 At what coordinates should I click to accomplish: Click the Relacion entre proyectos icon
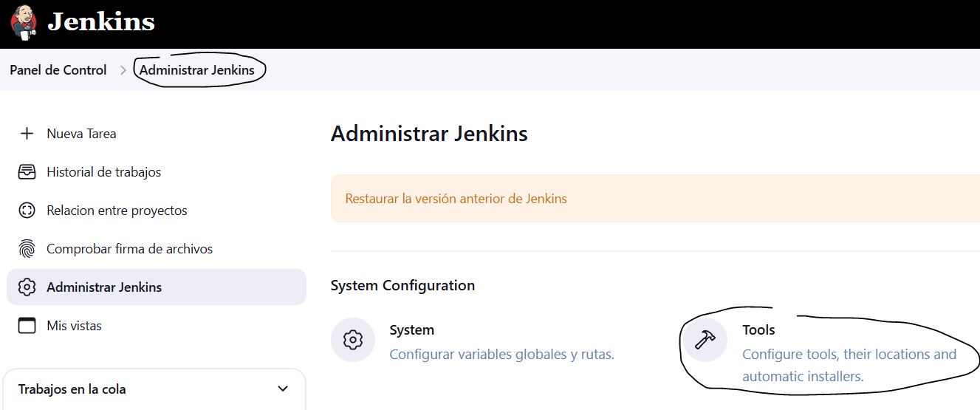[x=27, y=211]
